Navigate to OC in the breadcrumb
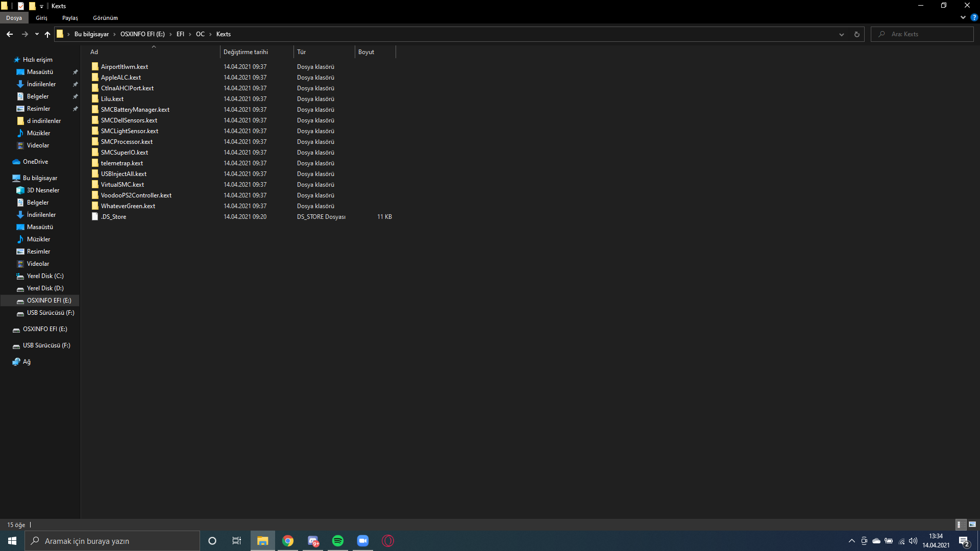 pyautogui.click(x=200, y=34)
